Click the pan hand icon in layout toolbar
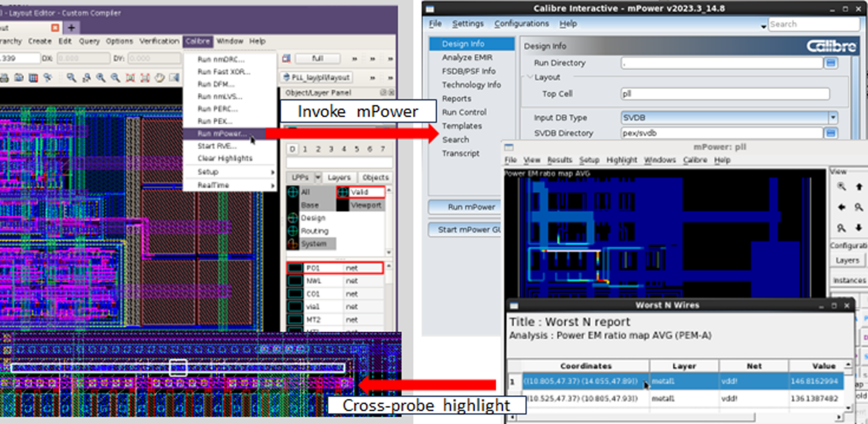The image size is (868, 424). pyautogui.click(x=158, y=78)
